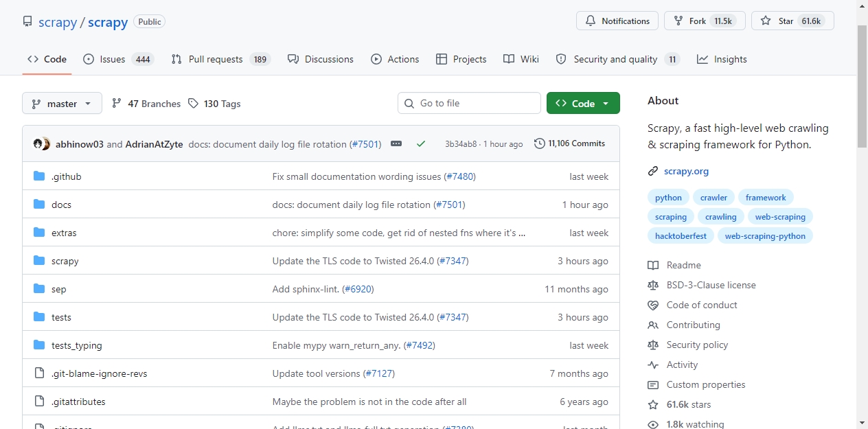
Task: View the 47 Branches link
Action: [146, 104]
